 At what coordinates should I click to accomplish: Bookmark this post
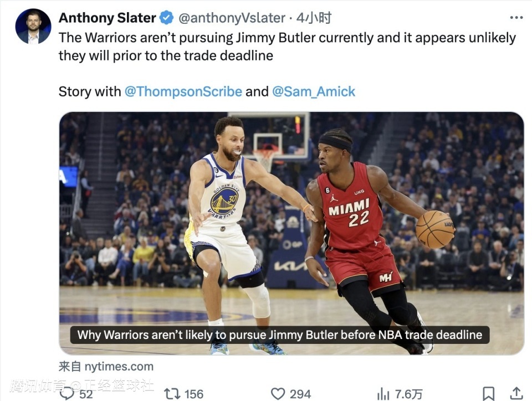point(488,394)
